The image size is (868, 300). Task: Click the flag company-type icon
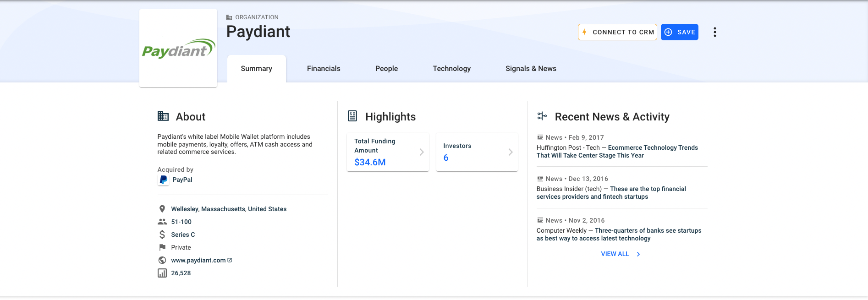coord(162,247)
